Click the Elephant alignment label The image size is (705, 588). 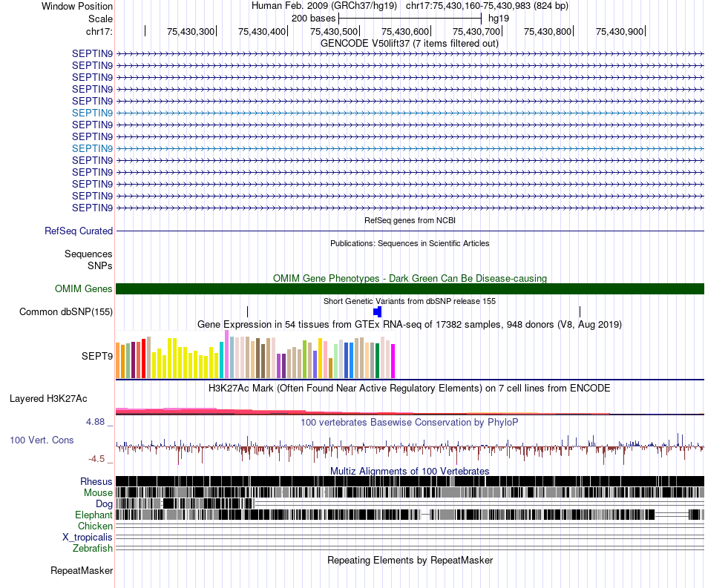pyautogui.click(x=94, y=515)
